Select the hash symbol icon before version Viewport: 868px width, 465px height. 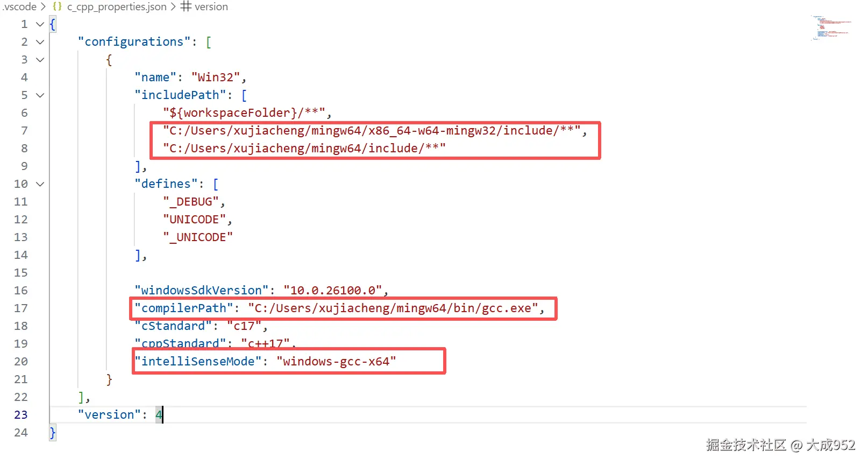pos(186,6)
